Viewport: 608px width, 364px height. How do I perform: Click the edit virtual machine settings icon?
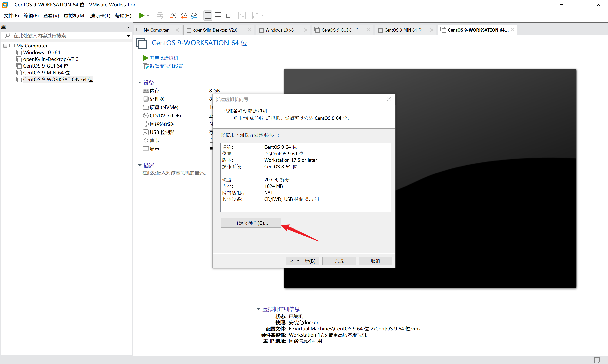tap(146, 66)
